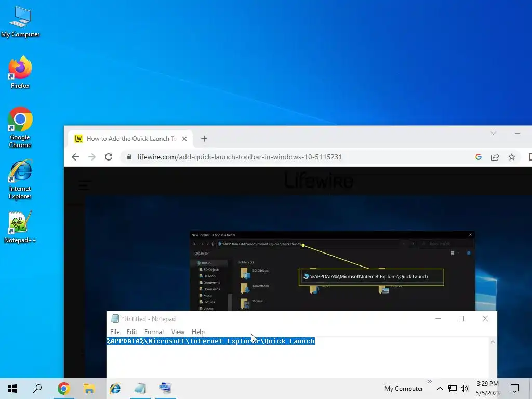Open taskbar search magnifier
This screenshot has width=532, height=399.
(37, 389)
